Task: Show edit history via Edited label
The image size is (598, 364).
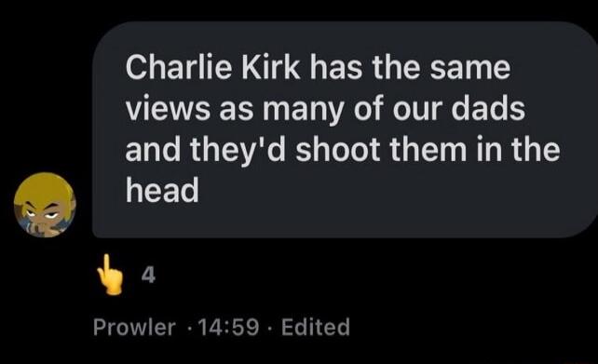Action: (x=316, y=327)
